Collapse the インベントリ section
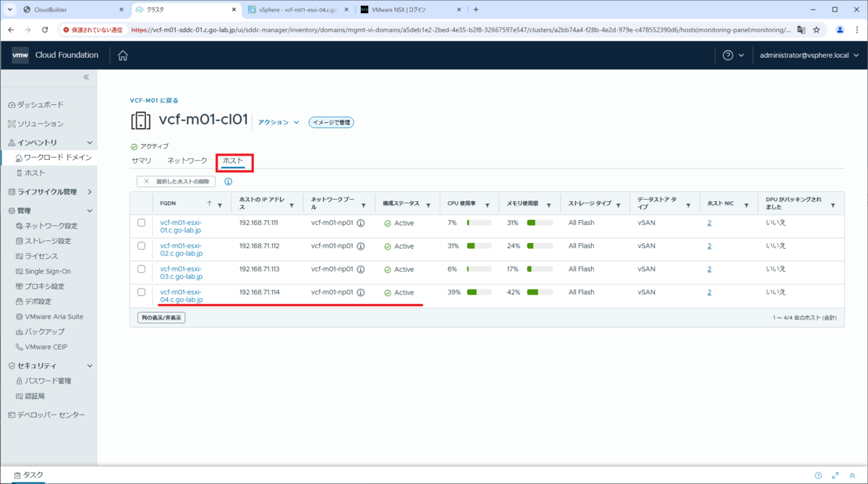The width and height of the screenshot is (868, 484). (x=90, y=143)
